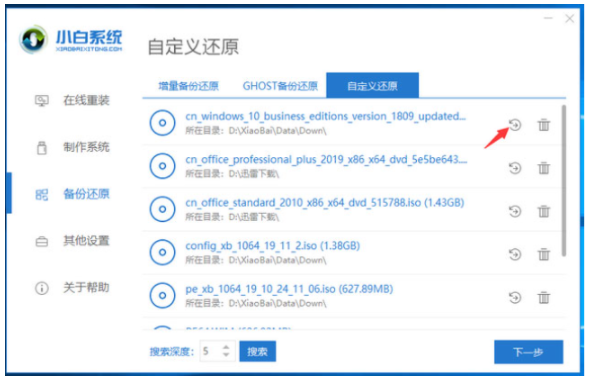Image resolution: width=590 pixels, height=380 pixels.
Task: Select pe_xb_1064_19_10_24_11_06.iso (627.89MB)
Action: (289, 289)
